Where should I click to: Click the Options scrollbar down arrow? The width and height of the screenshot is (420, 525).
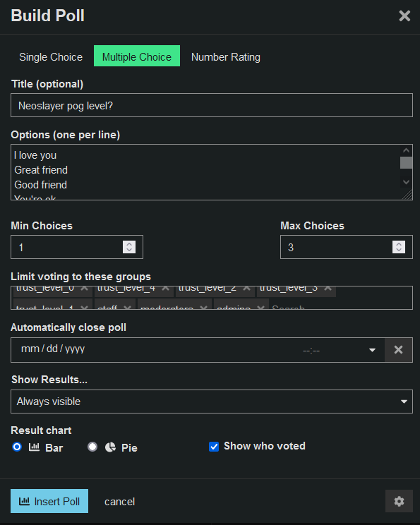pyautogui.click(x=407, y=182)
